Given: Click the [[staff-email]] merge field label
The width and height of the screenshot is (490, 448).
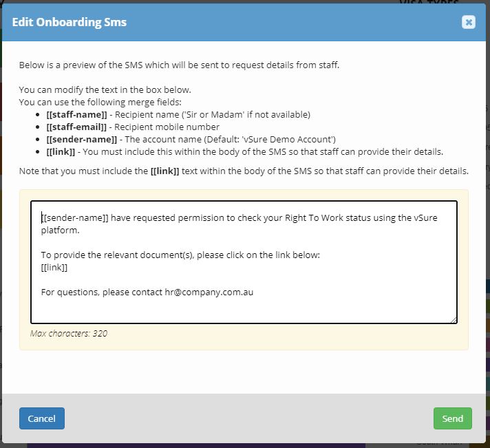Looking at the screenshot, I should click(78, 127).
